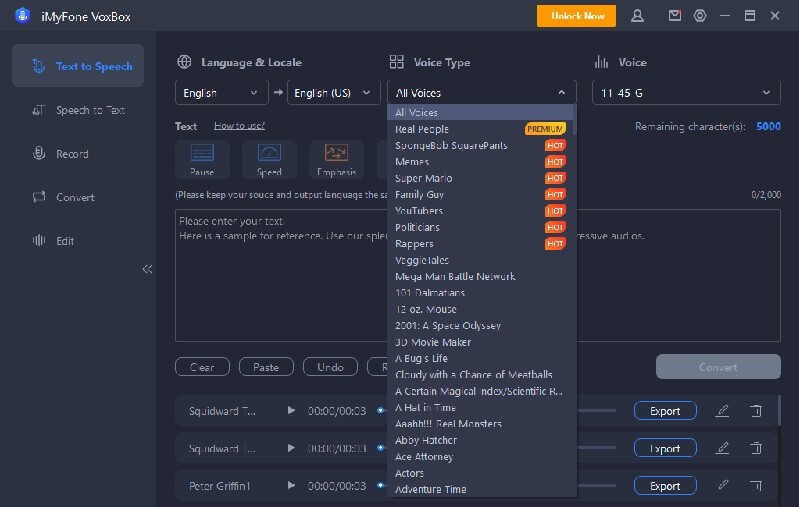Select Cloudy with a Chance of Meatballs
This screenshot has height=507, width=799.
pyautogui.click(x=480, y=375)
